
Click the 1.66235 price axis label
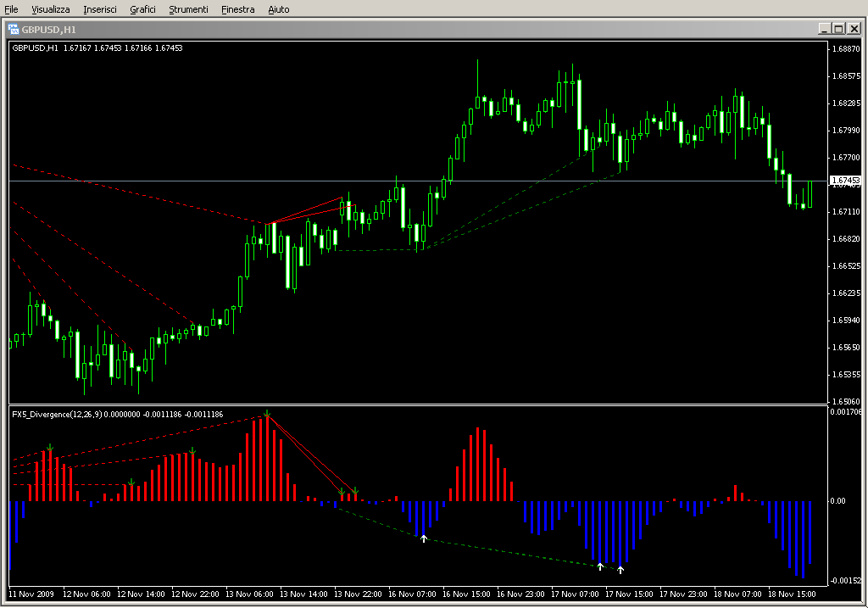pos(847,293)
